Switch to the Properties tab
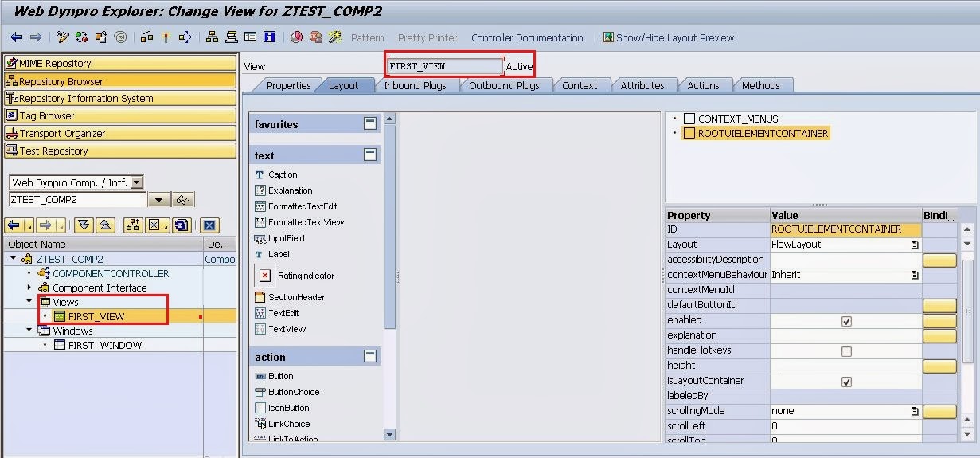Viewport: 980px width, 458px height. click(x=288, y=85)
